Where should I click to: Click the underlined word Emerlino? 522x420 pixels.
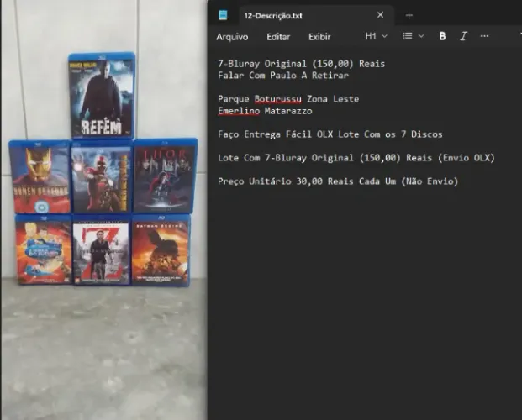tap(239, 111)
